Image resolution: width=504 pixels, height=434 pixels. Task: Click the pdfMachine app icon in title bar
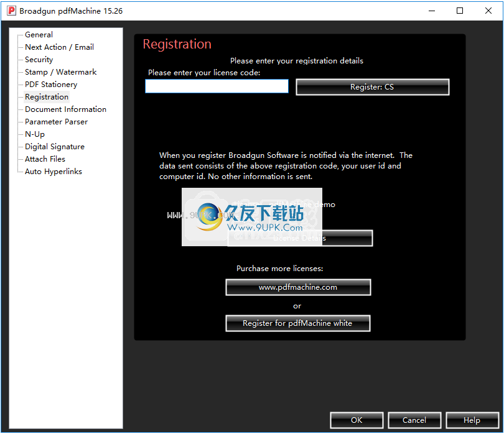(x=11, y=11)
